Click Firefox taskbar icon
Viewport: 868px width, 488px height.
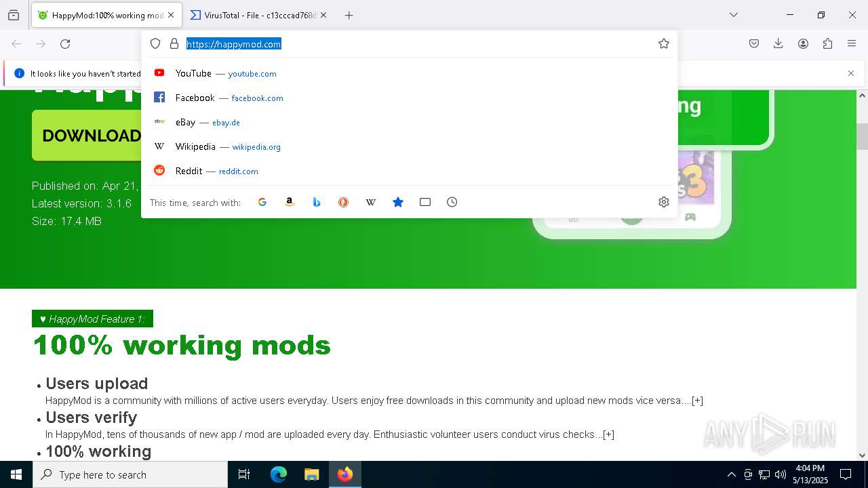tap(345, 474)
